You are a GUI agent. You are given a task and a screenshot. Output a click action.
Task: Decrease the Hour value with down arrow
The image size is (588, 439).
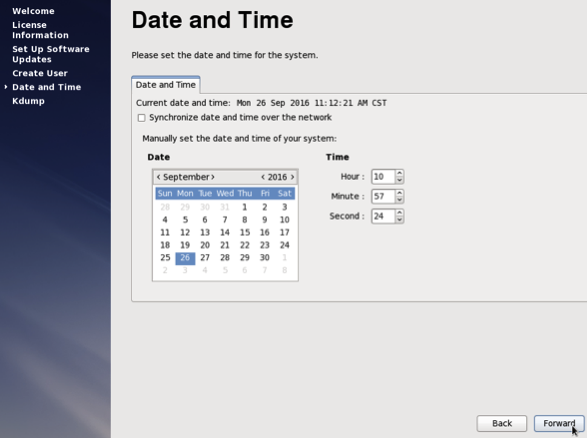tap(399, 180)
